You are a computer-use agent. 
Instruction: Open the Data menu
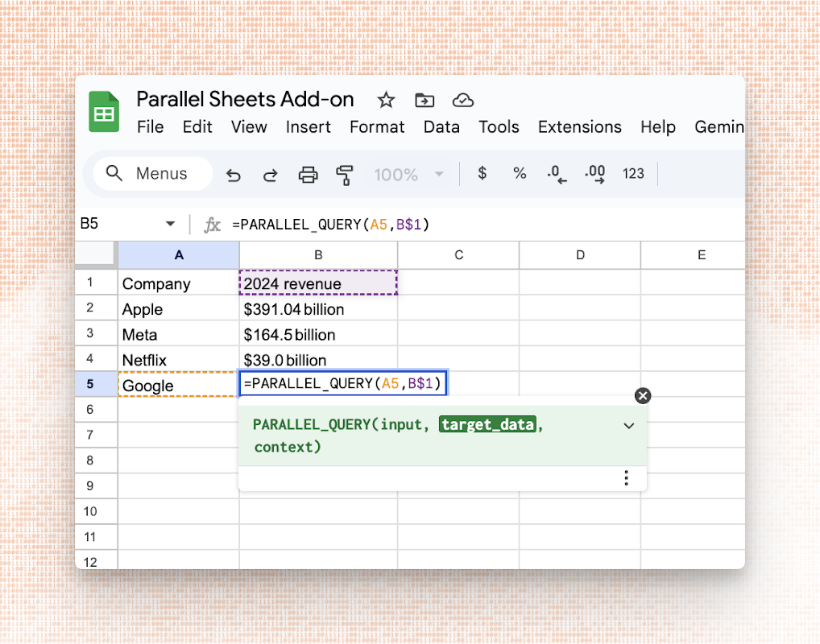click(441, 127)
